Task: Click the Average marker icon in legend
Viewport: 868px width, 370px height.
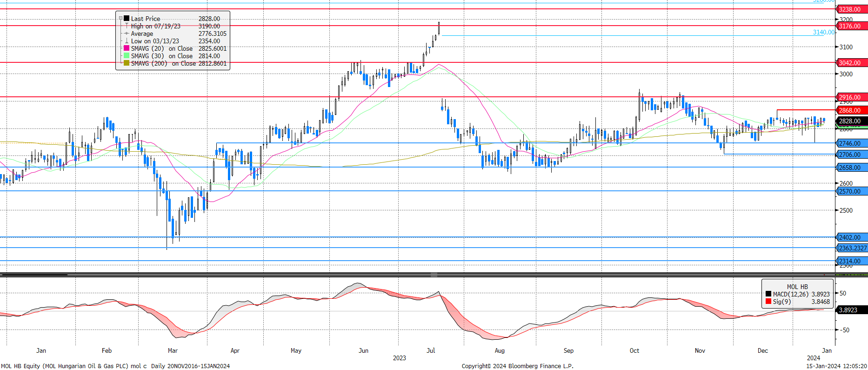Action: click(x=127, y=34)
